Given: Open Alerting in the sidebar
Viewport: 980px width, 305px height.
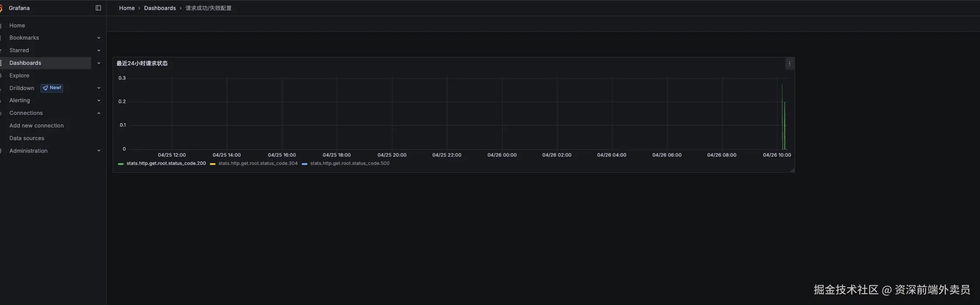Looking at the screenshot, I should coord(20,101).
